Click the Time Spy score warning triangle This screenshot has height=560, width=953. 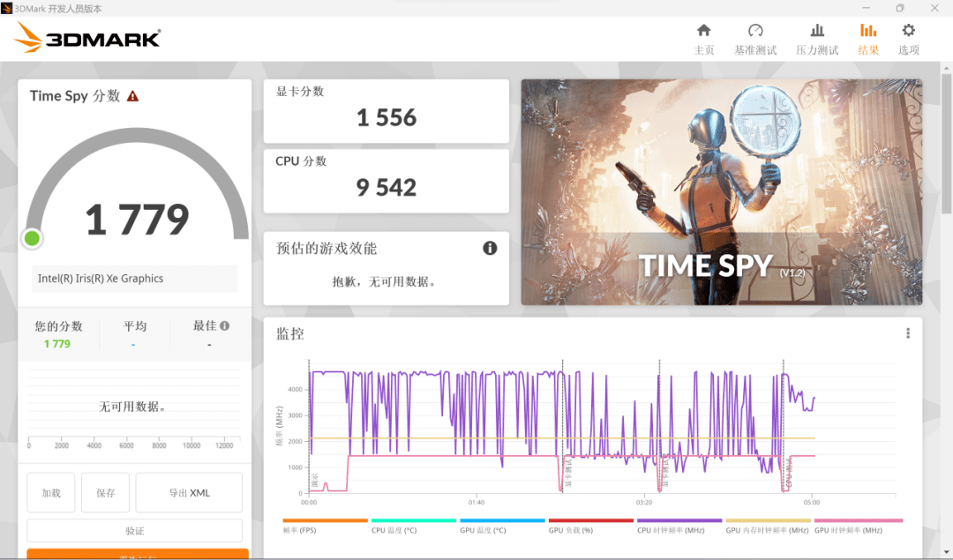(132, 96)
